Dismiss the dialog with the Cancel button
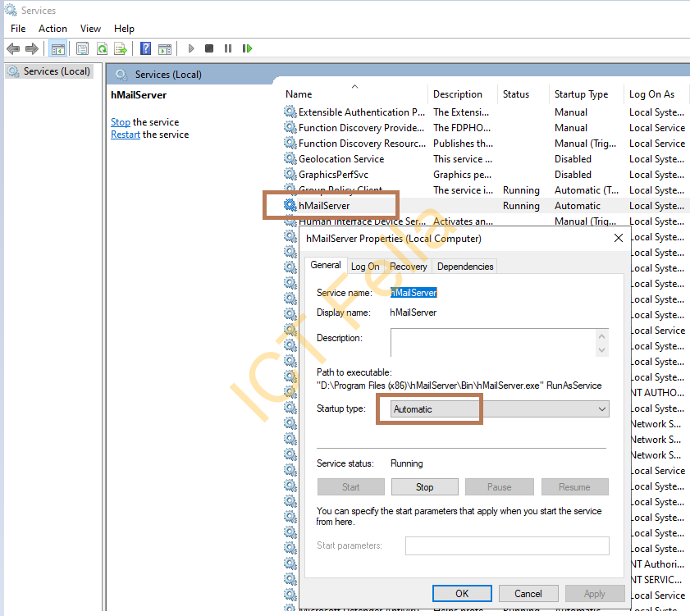Viewport: 690px width, 616px height. click(x=528, y=594)
